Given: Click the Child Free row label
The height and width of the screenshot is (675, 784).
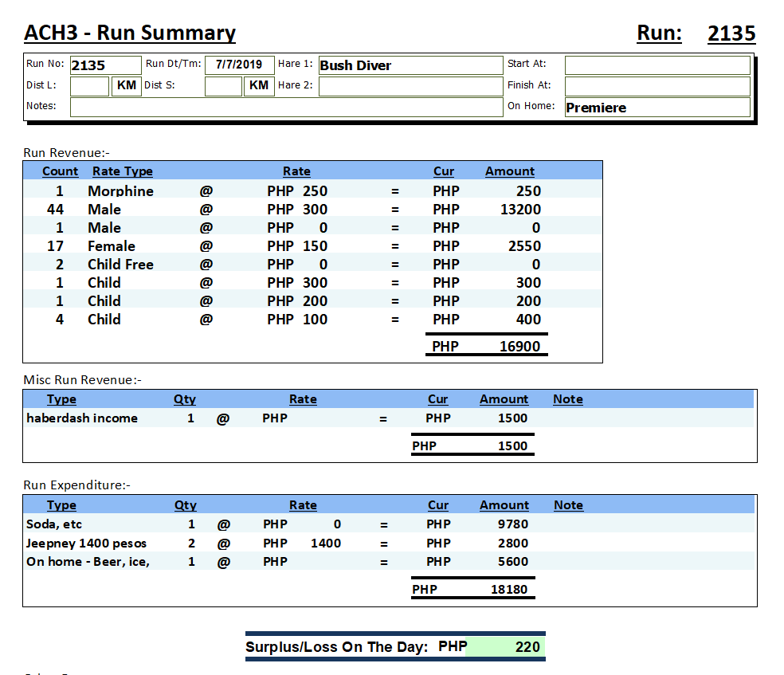Looking at the screenshot, I should pos(120,265).
